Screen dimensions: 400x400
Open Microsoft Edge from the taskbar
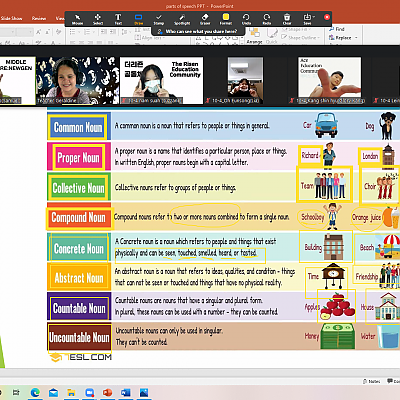coord(35,392)
